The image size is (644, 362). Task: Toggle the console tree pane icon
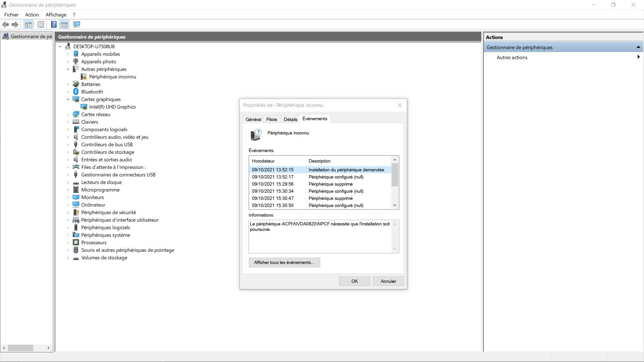tap(29, 24)
